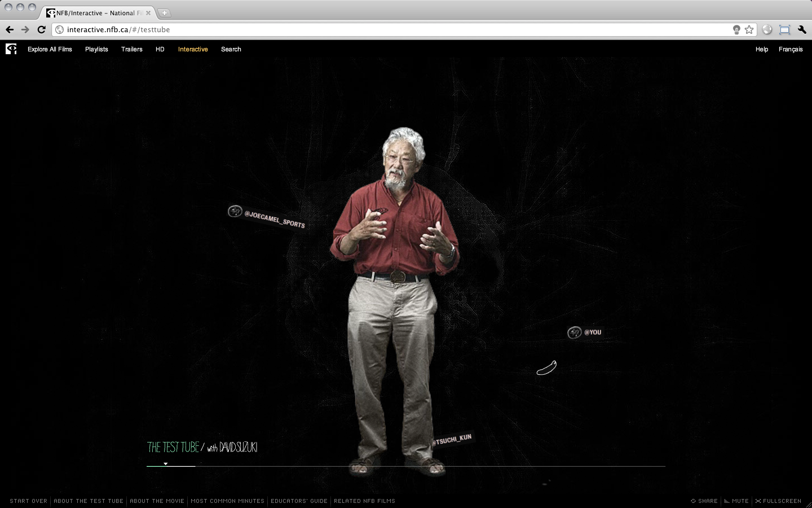Open RELATED NFB FILMS link
The width and height of the screenshot is (812, 508).
coord(364,501)
